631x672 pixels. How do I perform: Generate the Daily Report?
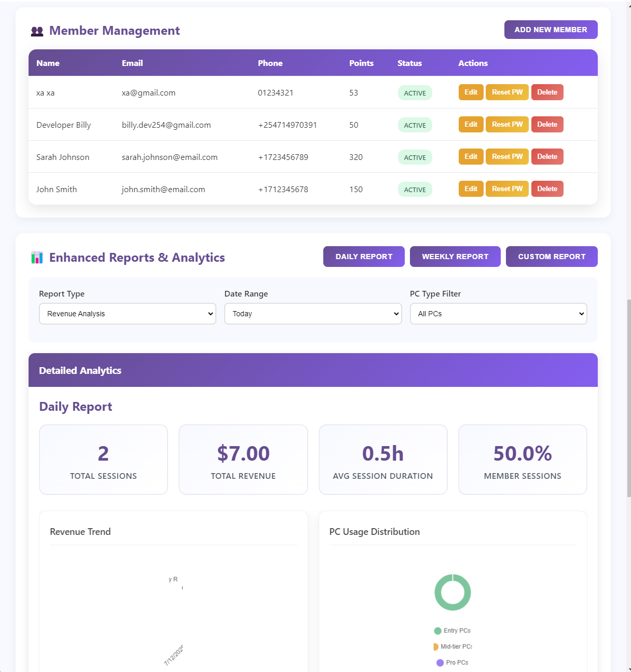[364, 257]
